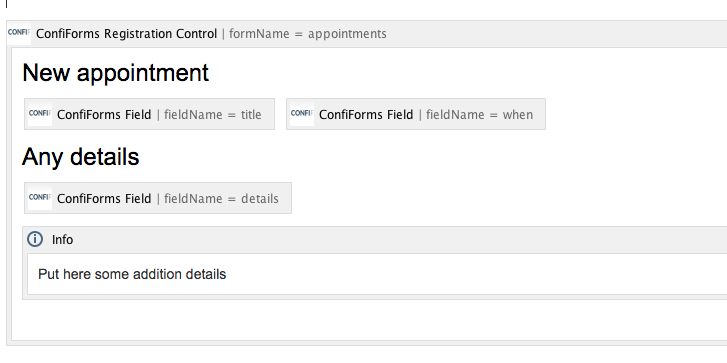Click the 'formName = appointments' parameter text
Viewport: 727px width, 363px height.
tap(307, 34)
